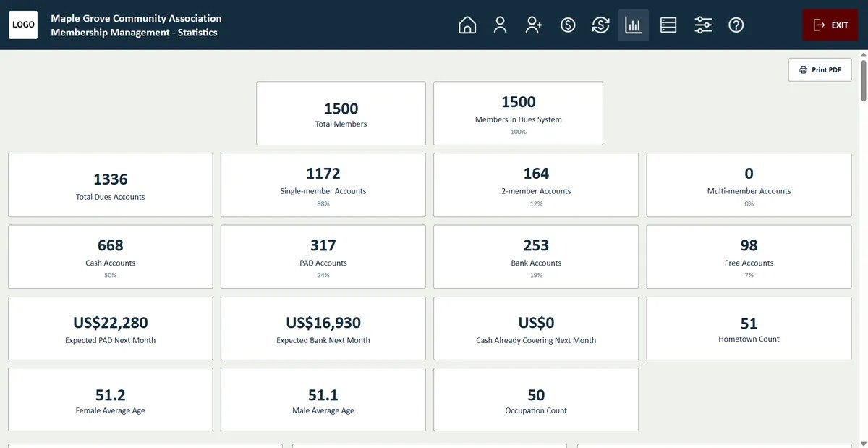Select the bar chart statistics icon
The width and height of the screenshot is (868, 448).
click(x=634, y=25)
